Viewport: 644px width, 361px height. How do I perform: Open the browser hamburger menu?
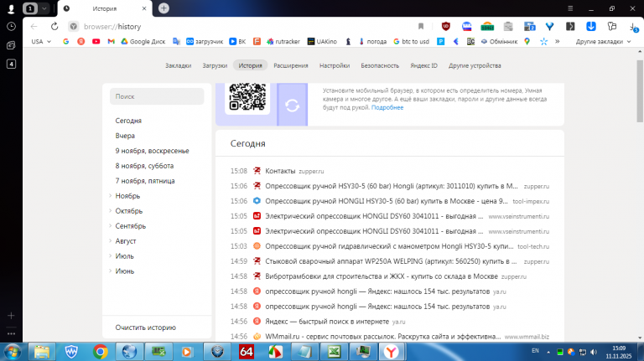coord(570,8)
